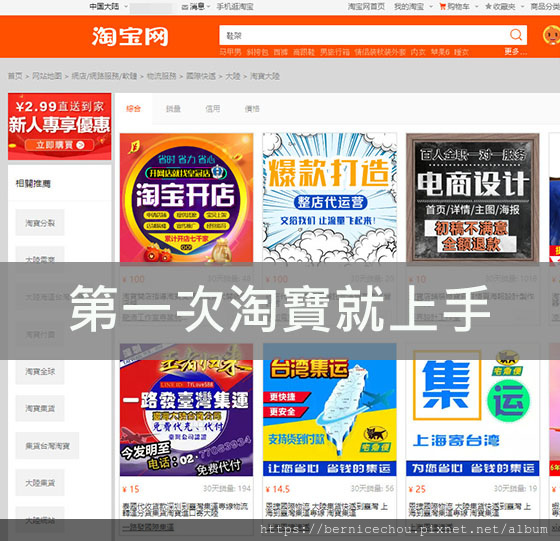This screenshot has width=560, height=541.
Task: Click the ¥25 price text
Action: (417, 489)
